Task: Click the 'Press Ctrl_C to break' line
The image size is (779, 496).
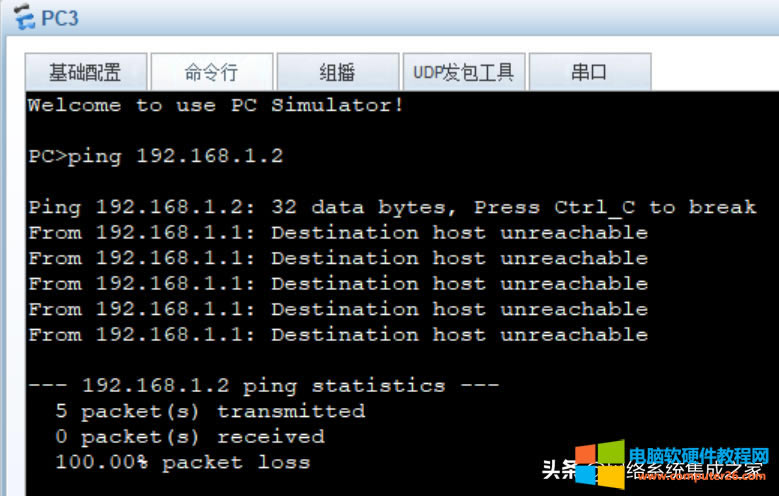Action: tap(391, 207)
